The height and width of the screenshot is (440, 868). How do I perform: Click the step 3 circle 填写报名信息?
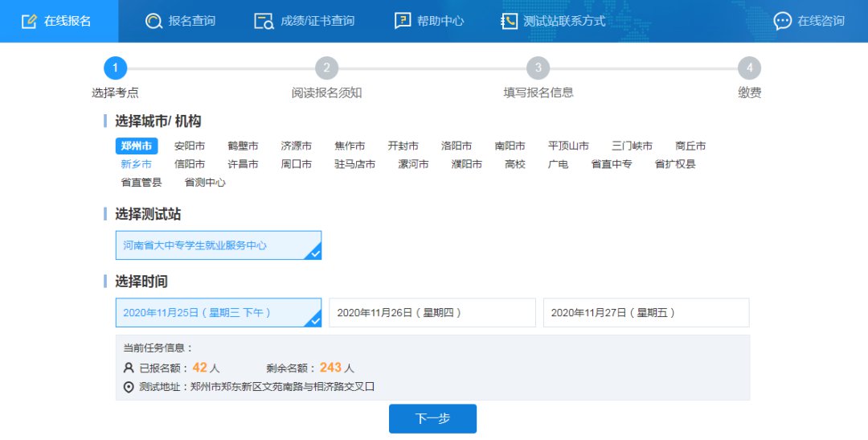tap(538, 68)
